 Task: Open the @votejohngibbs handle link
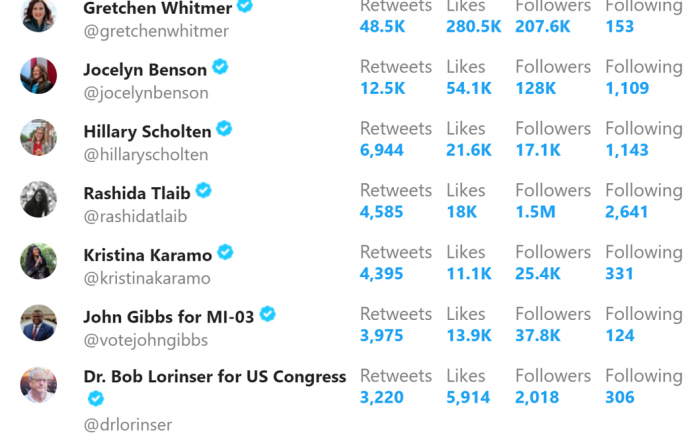(146, 340)
